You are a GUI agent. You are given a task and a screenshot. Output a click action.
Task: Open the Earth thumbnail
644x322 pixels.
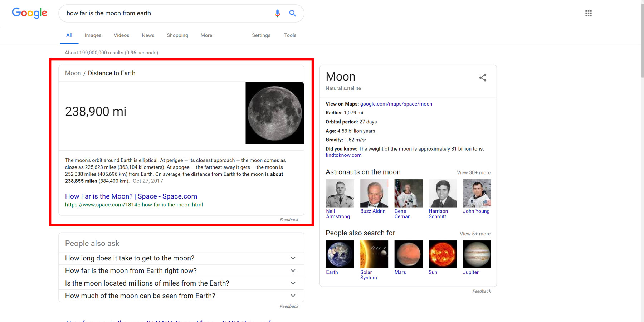pyautogui.click(x=340, y=254)
